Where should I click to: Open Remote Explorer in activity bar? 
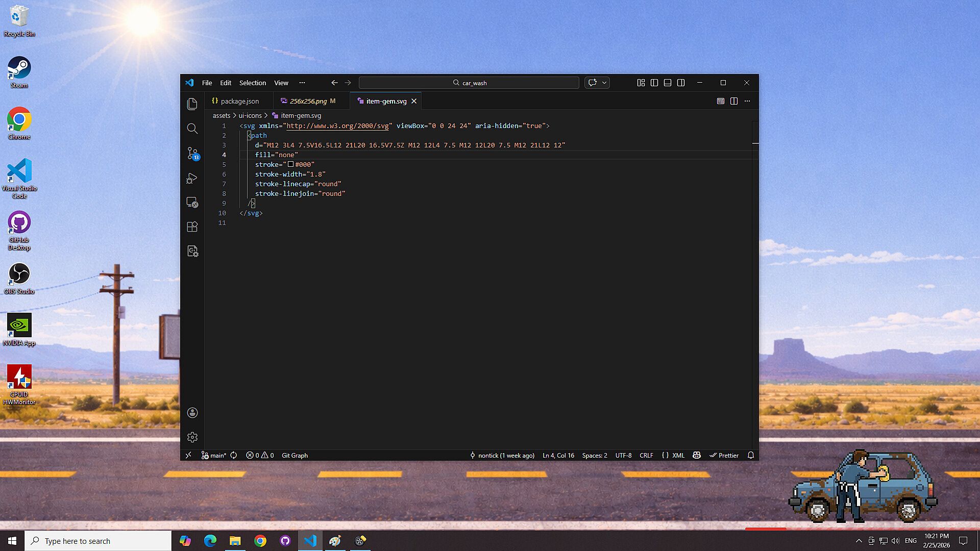(192, 203)
